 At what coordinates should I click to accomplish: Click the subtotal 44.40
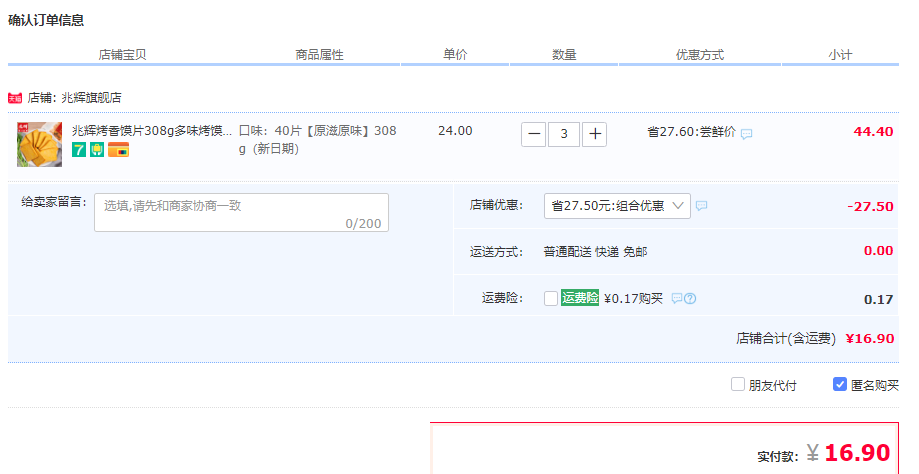click(x=873, y=131)
